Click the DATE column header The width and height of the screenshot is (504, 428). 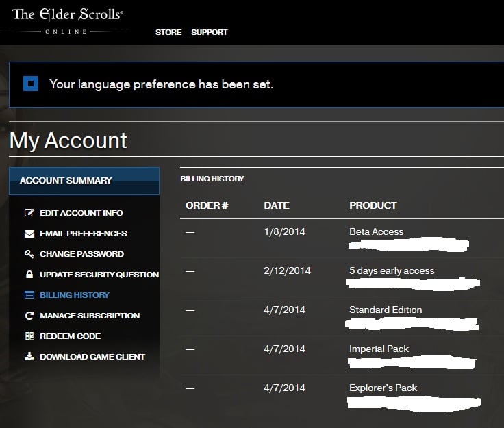[x=277, y=205]
